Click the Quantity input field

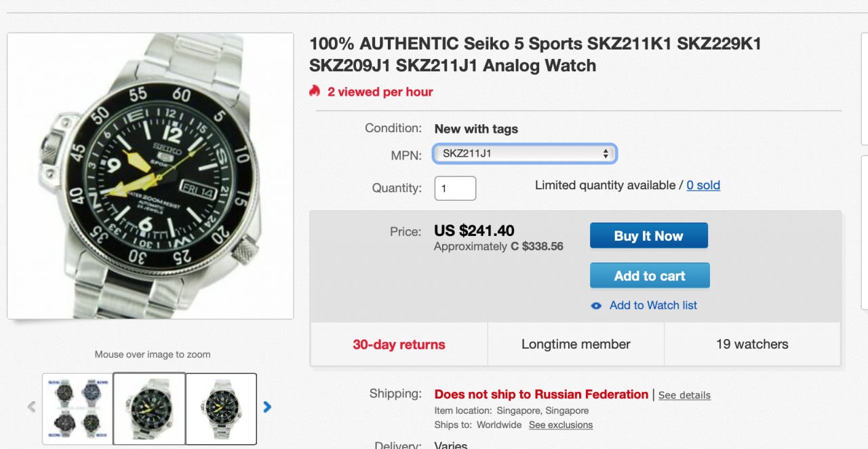coord(455,189)
